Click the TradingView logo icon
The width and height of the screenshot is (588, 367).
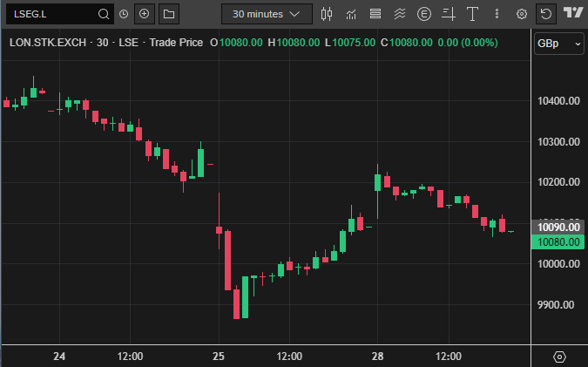pyautogui.click(x=574, y=13)
